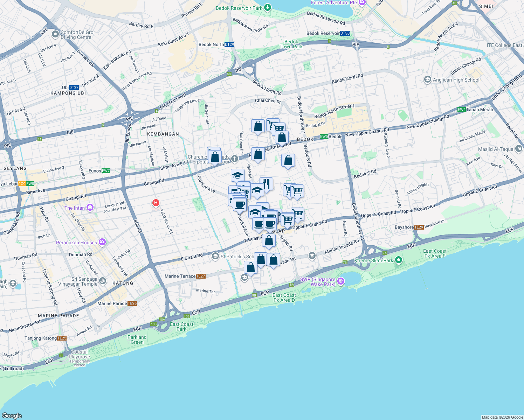Select the Peranakan Houses attraction icon
This screenshot has height=420, width=524.
[x=102, y=242]
